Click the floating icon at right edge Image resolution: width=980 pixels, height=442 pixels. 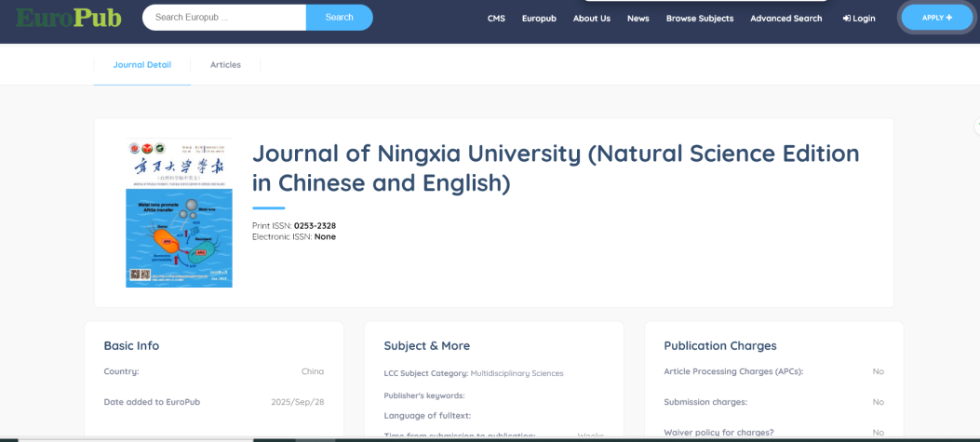tap(976, 127)
